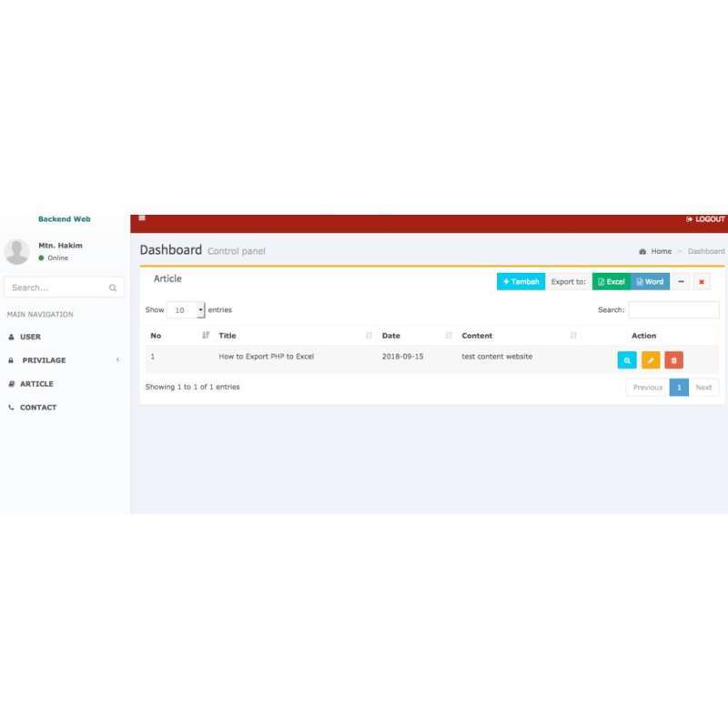
Task: Collapse the Article panel with the minus control
Action: coord(681,282)
